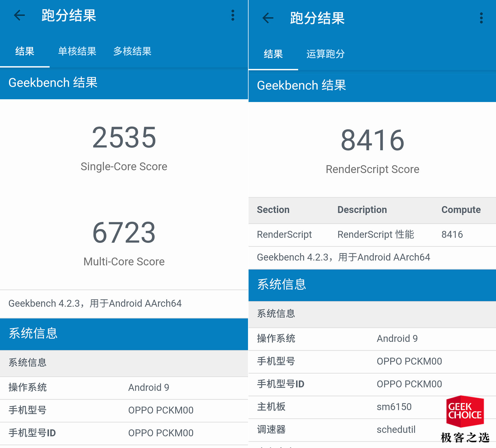Click the Multi-Core Score label
This screenshot has width=496, height=448.
point(124,262)
